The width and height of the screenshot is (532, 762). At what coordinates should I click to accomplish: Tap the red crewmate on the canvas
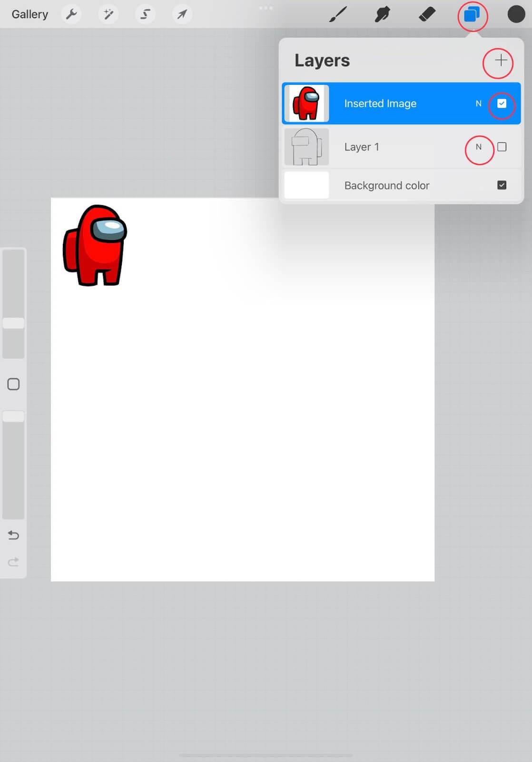(x=95, y=245)
